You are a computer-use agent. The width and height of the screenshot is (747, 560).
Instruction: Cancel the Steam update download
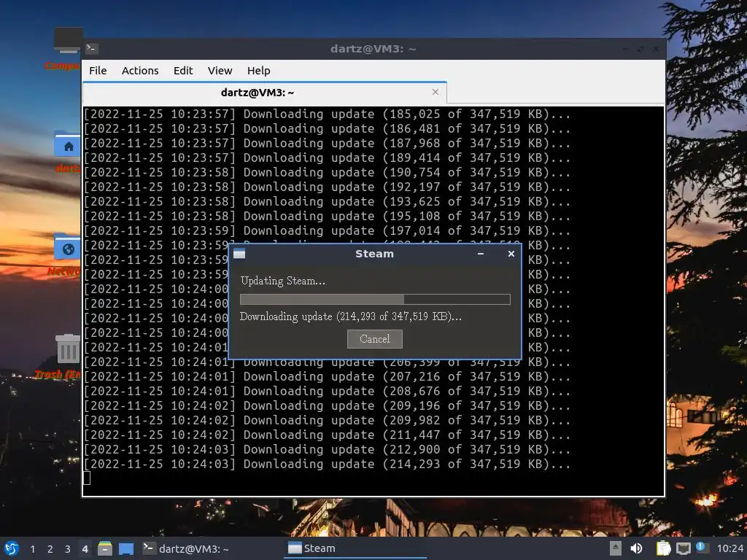(x=374, y=338)
